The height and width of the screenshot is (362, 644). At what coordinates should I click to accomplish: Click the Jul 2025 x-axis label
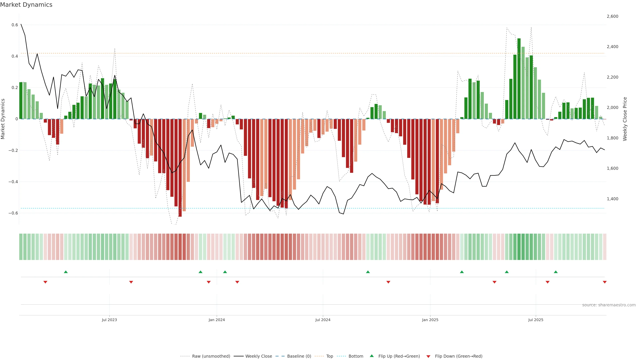click(x=535, y=320)
